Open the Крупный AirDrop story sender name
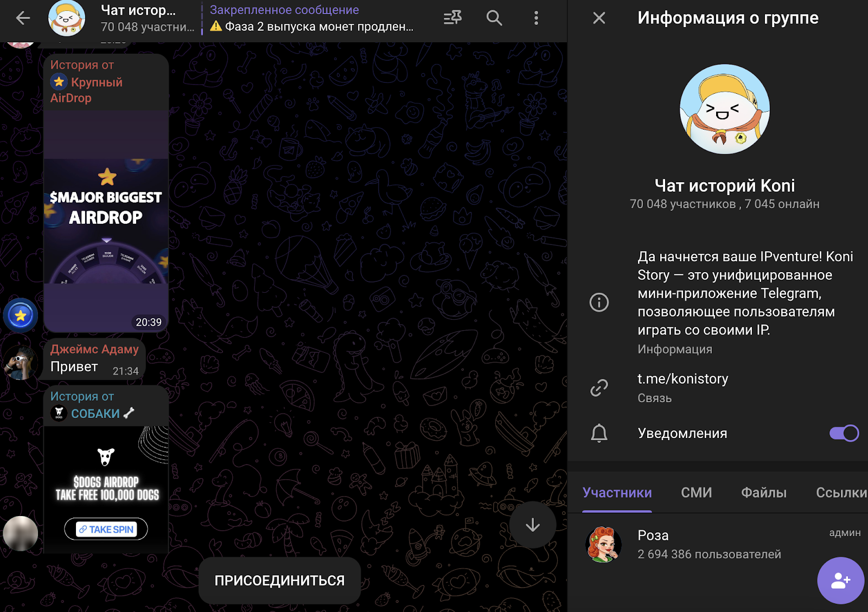 pos(86,90)
